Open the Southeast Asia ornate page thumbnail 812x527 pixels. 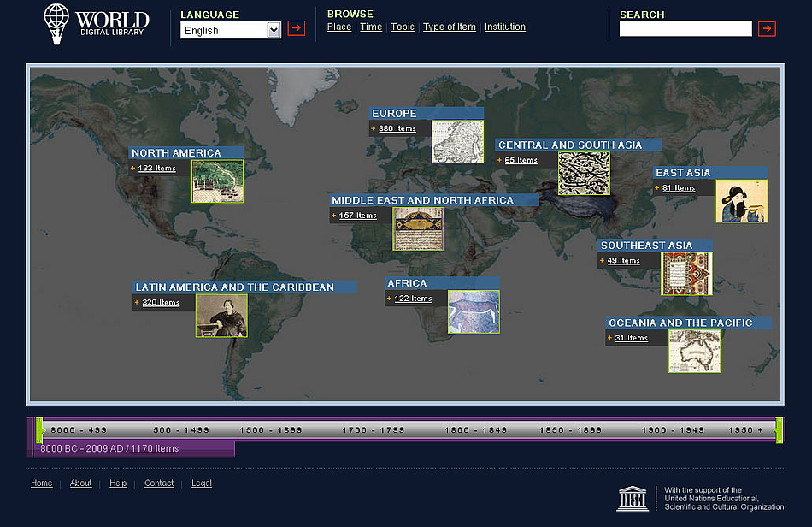686,274
